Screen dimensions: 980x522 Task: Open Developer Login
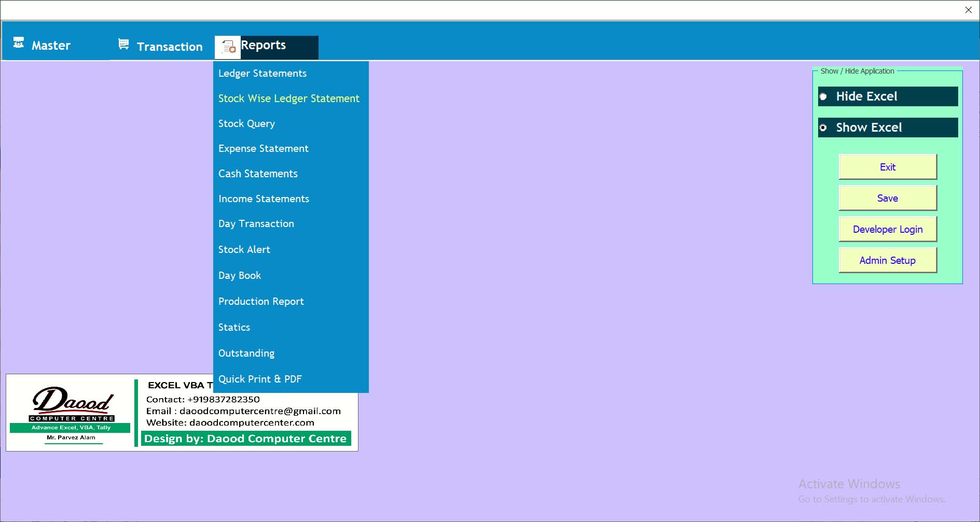click(x=887, y=229)
